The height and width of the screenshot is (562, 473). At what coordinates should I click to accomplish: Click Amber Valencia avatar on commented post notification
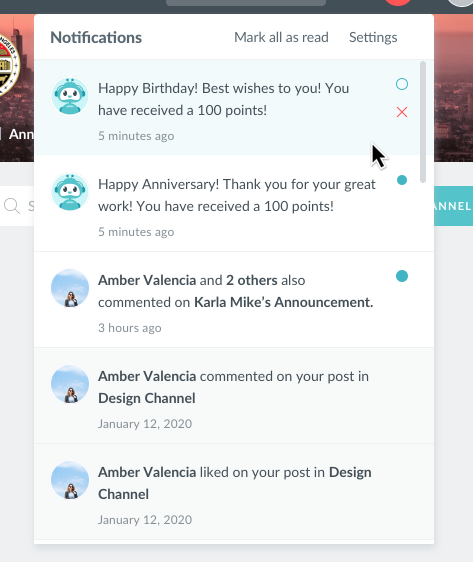point(70,384)
